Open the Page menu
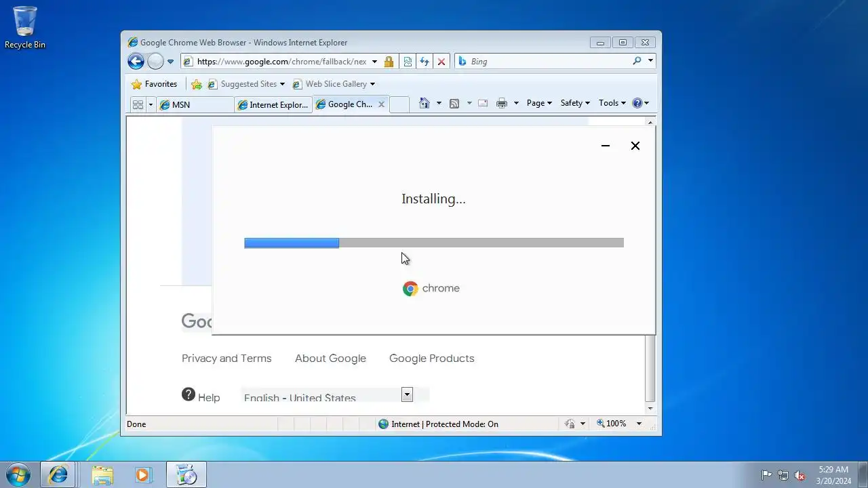This screenshot has height=488, width=868. (539, 103)
